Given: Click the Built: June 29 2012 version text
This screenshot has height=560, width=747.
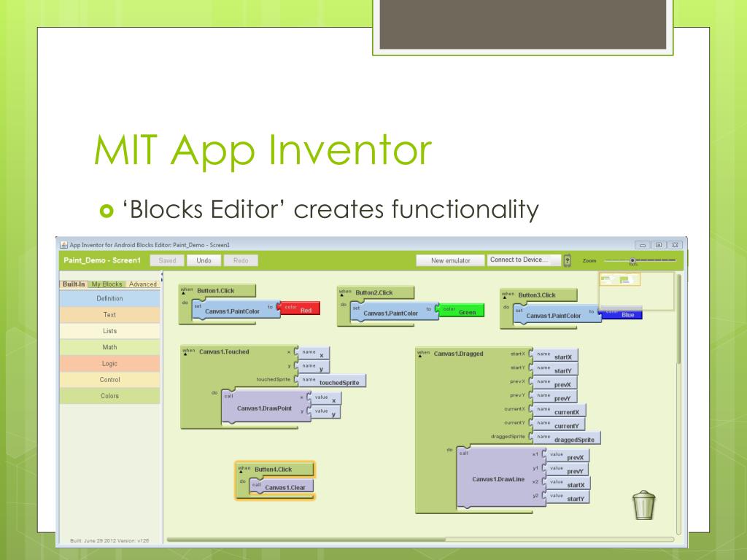Looking at the screenshot, I should tap(109, 540).
